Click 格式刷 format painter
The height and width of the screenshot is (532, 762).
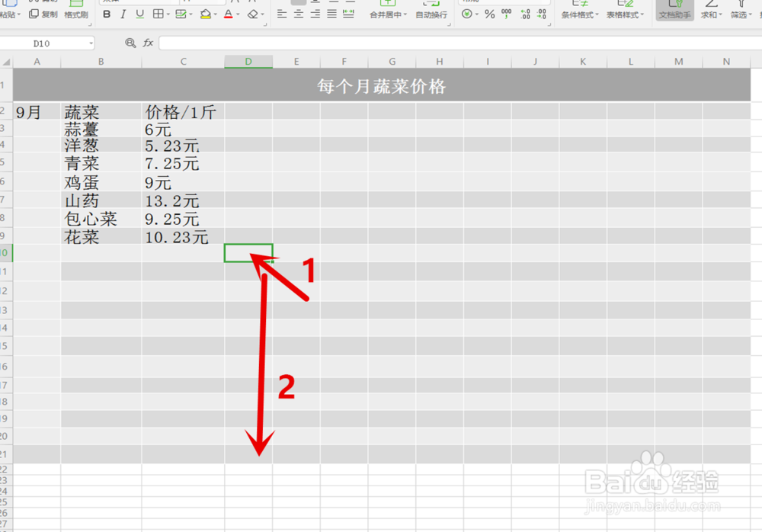[76, 14]
